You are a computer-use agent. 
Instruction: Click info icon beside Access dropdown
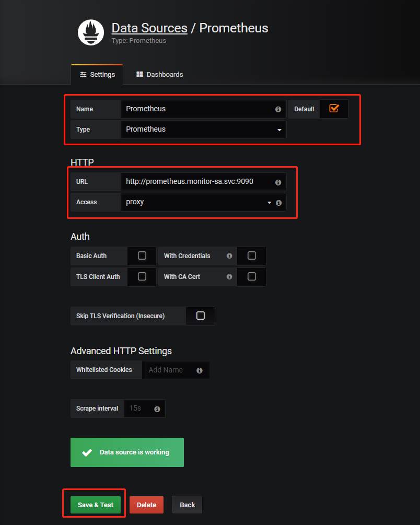click(x=278, y=203)
